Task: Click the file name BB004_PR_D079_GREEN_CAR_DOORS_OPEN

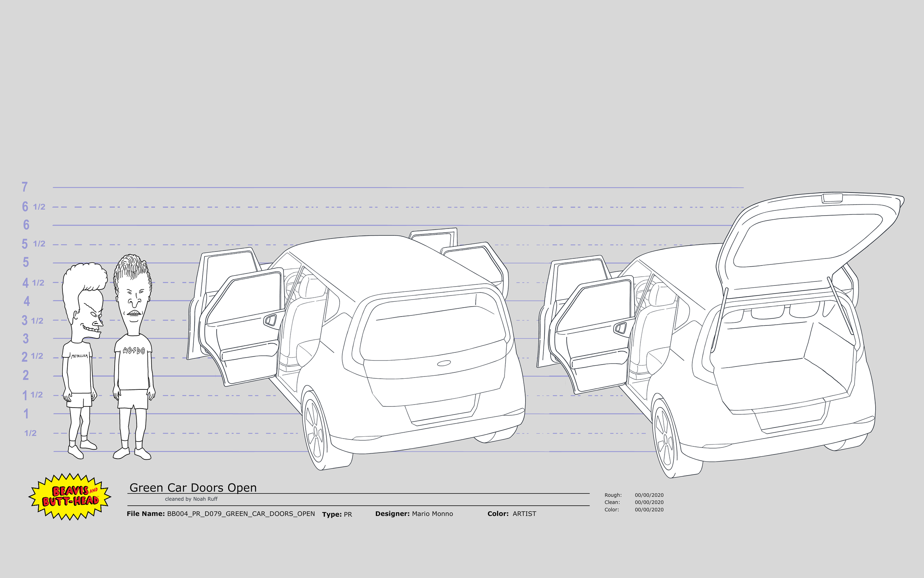Action: [241, 514]
